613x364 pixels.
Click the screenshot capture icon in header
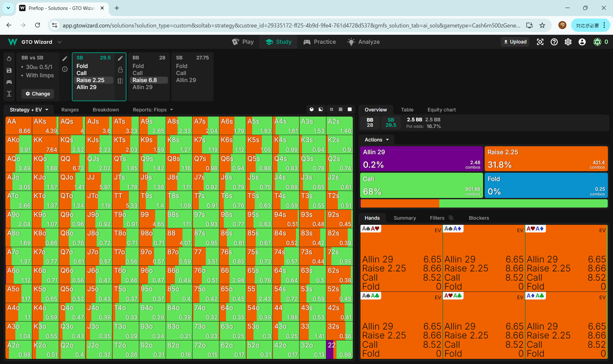[540, 42]
